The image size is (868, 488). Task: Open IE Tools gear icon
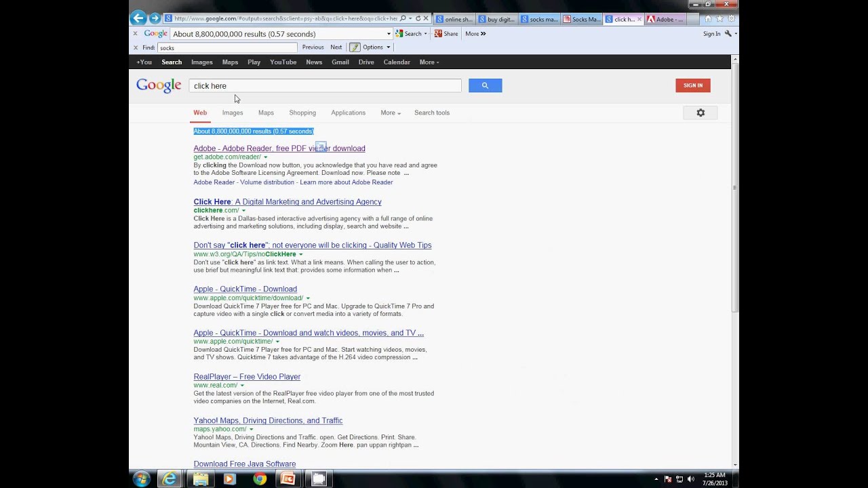point(731,19)
